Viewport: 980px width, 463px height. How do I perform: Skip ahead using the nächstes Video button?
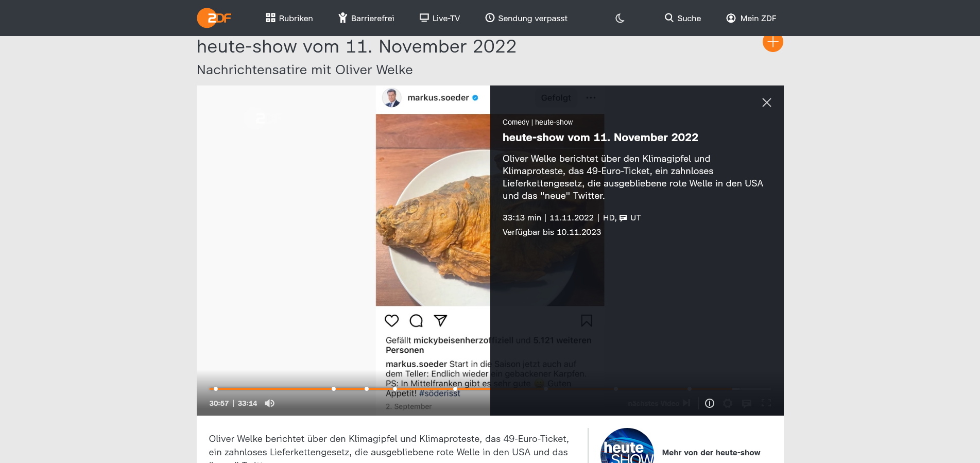tap(659, 403)
